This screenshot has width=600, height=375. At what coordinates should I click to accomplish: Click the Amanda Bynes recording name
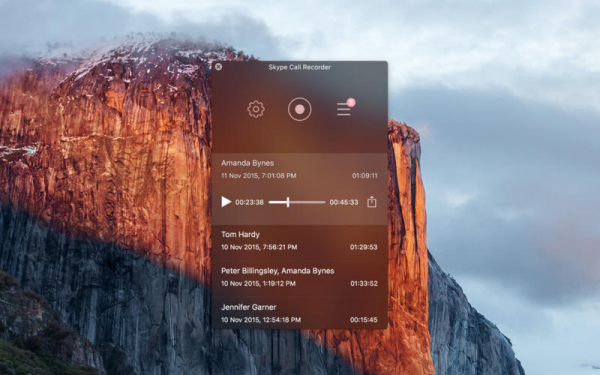coord(248,163)
